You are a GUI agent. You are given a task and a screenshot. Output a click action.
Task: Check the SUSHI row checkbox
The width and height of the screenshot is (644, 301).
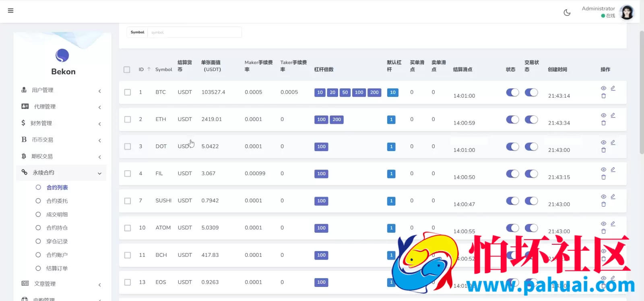(x=128, y=201)
